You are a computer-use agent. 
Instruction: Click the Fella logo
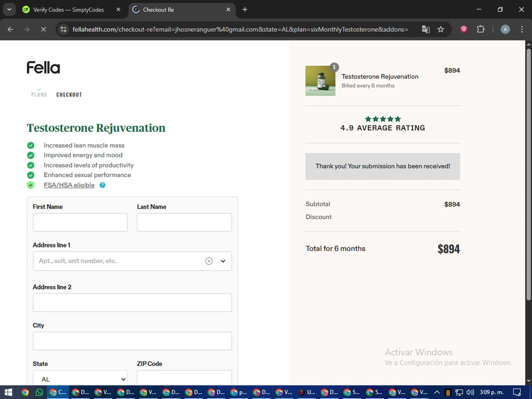click(43, 67)
